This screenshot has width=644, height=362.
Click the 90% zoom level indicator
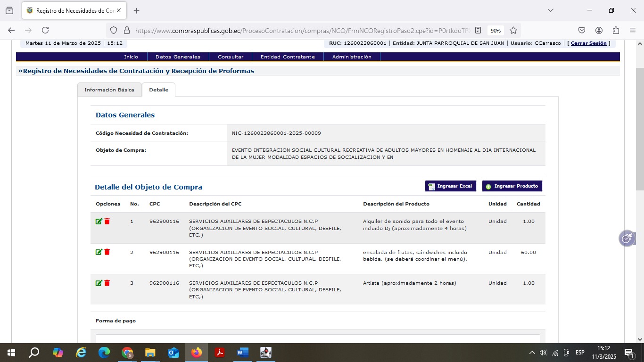(495, 31)
